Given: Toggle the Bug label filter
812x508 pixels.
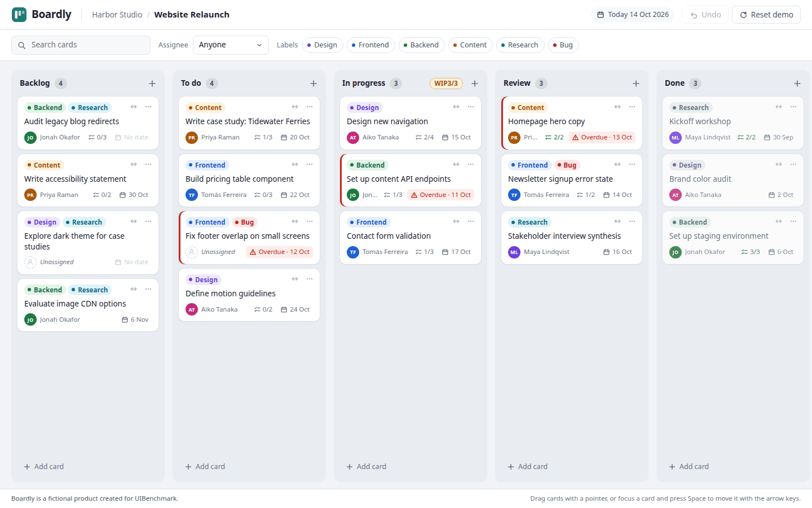Looking at the screenshot, I should coord(563,45).
